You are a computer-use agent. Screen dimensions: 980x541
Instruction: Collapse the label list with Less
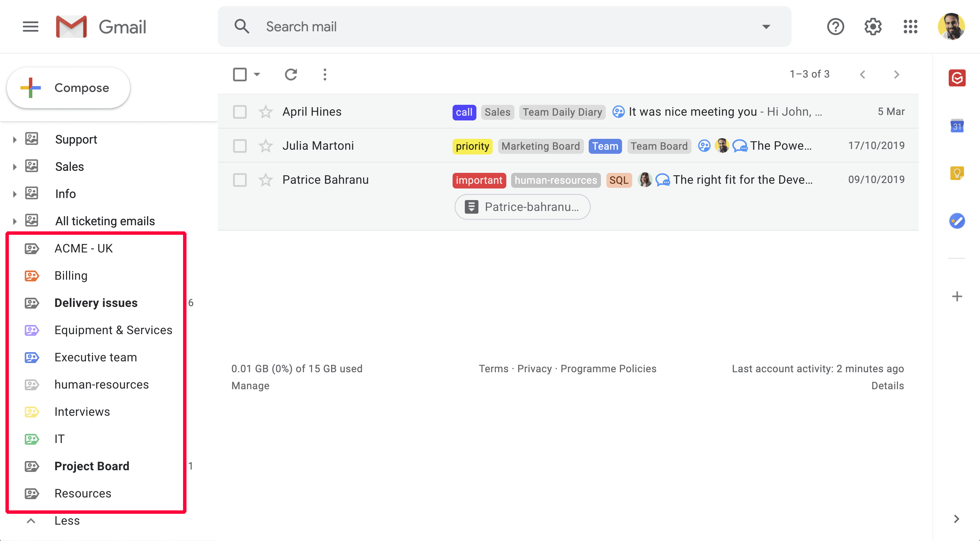tap(67, 521)
